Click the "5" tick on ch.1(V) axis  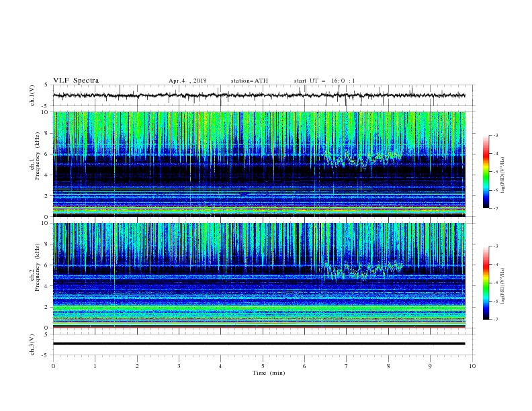(x=46, y=85)
